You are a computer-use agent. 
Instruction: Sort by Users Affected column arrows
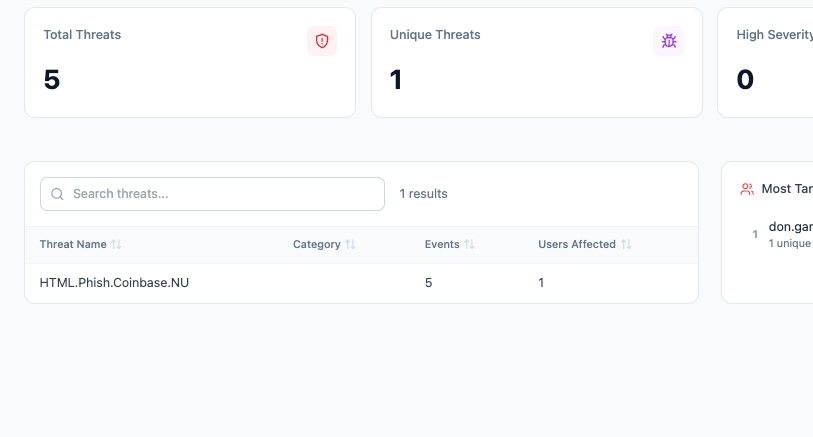(626, 244)
